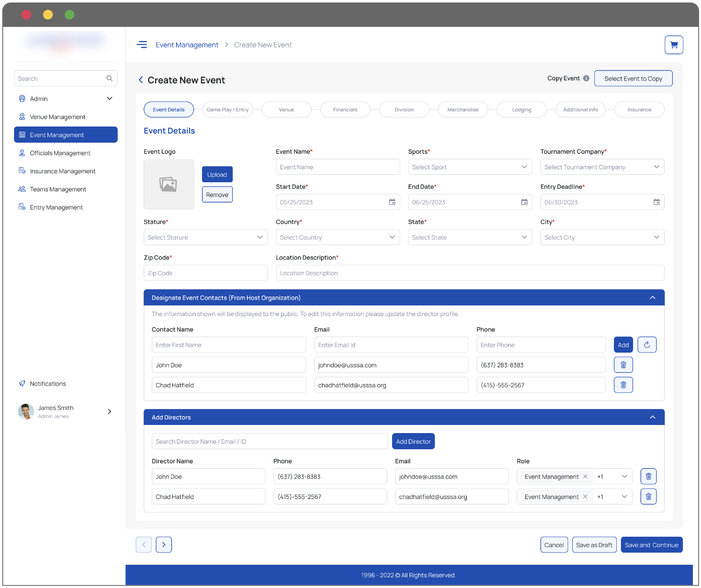The image size is (701, 588).
Task: Switch to the Game Play / Entry tab
Action: pos(227,110)
